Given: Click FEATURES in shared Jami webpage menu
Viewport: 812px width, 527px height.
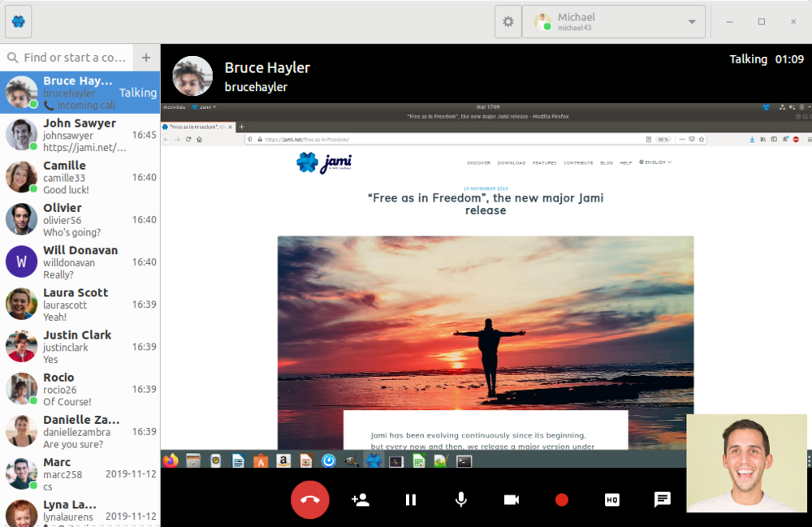Looking at the screenshot, I should click(545, 163).
